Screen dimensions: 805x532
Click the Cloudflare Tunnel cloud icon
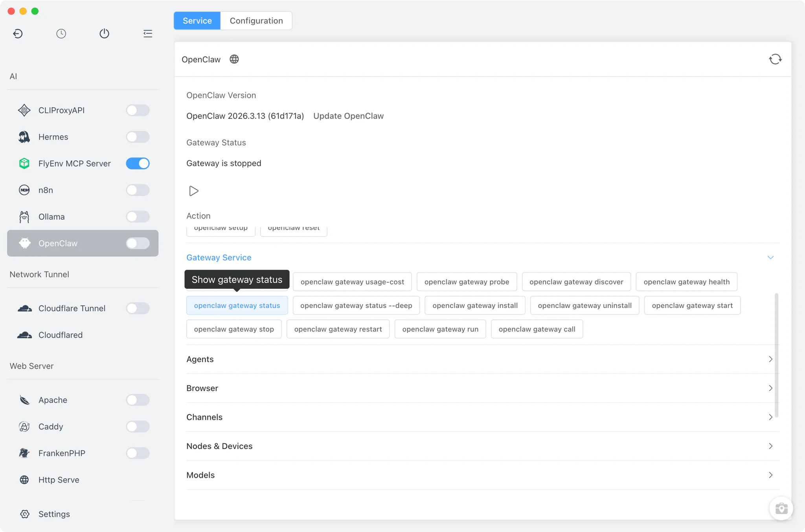click(25, 308)
